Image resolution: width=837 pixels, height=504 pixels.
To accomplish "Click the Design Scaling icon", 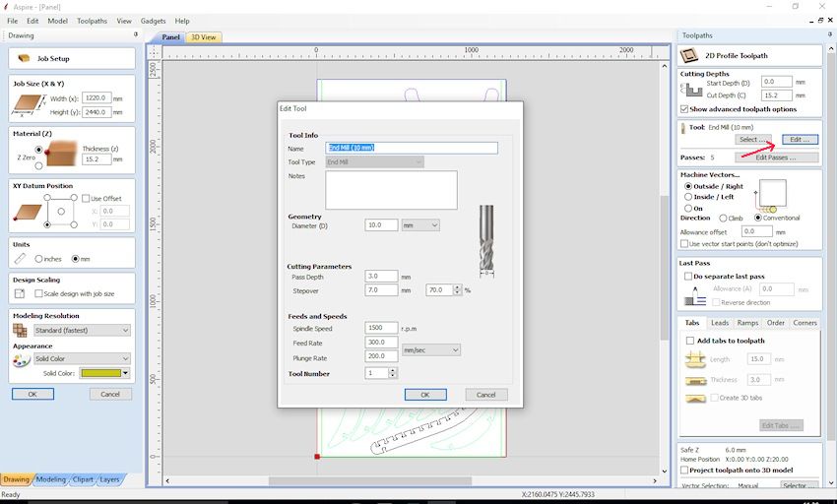I will pyautogui.click(x=20, y=293).
